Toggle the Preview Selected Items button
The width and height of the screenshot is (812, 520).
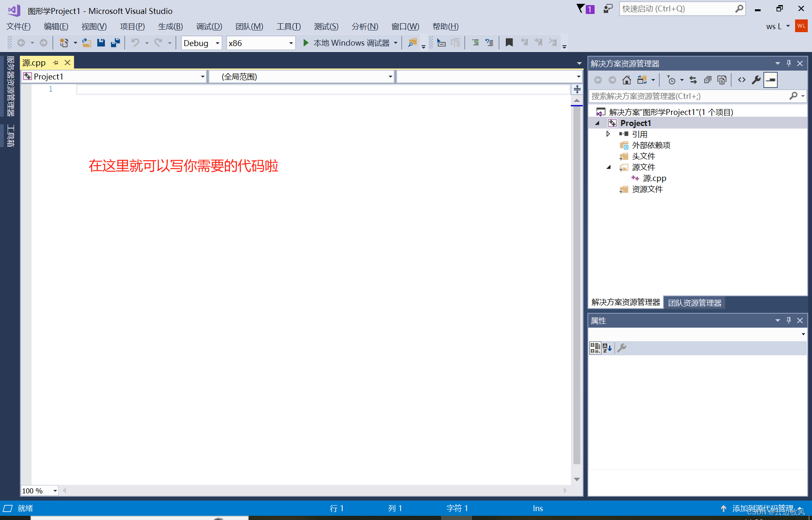(771, 80)
